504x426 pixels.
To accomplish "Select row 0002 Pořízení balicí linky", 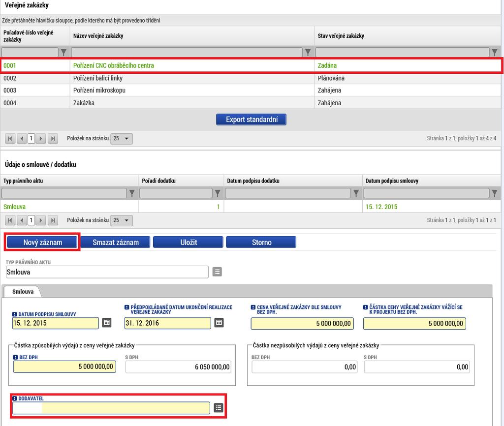I will pos(251,78).
